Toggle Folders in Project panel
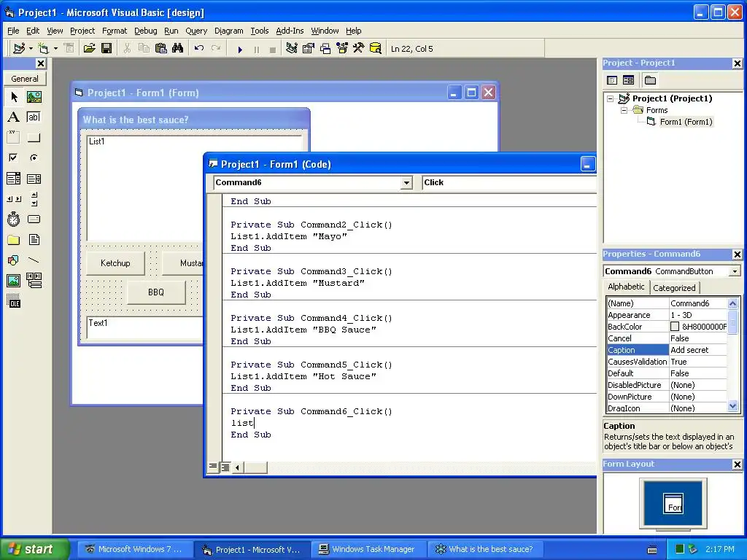 click(650, 80)
